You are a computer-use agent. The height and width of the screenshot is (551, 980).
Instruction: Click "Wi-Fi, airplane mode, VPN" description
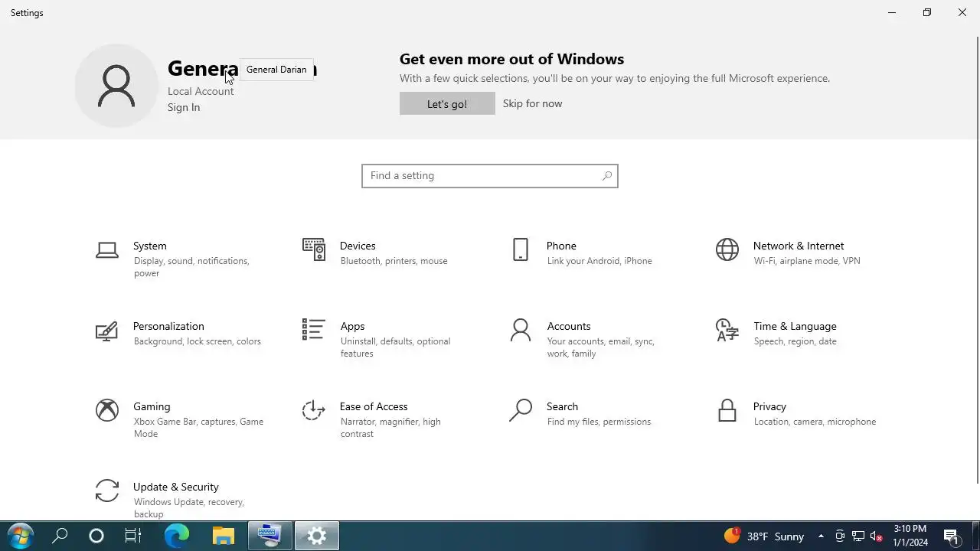coord(807,261)
